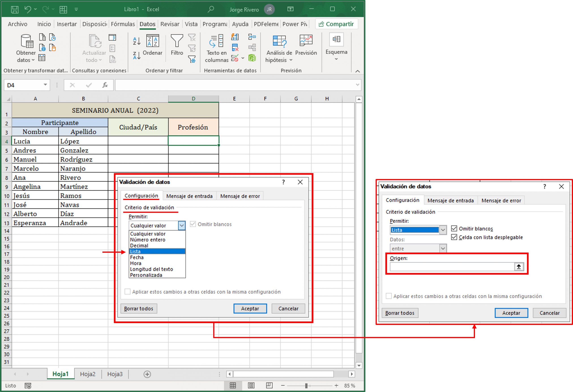Check Aplicar estos cambios a otras celdas
Image resolution: width=573 pixels, height=392 pixels.
[128, 292]
